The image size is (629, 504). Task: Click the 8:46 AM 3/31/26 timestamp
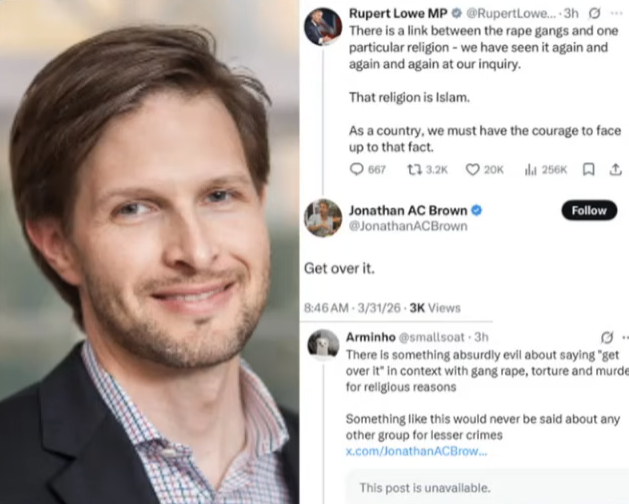352,308
